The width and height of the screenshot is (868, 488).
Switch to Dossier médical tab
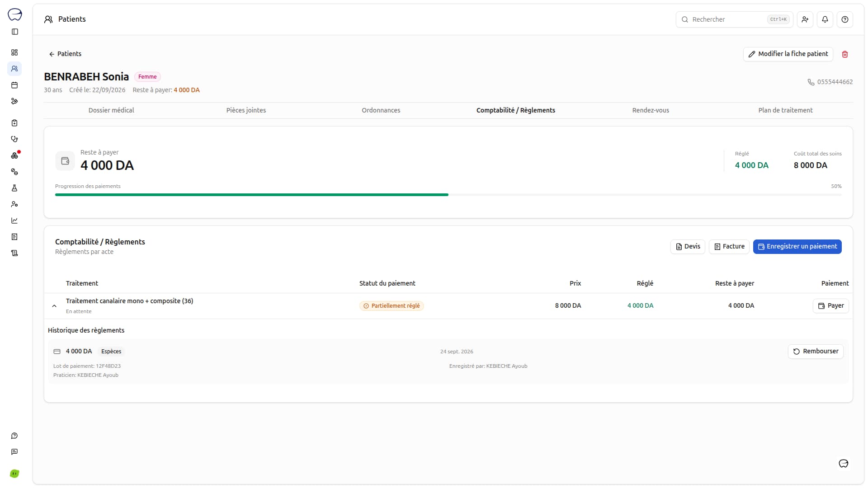pos(111,110)
